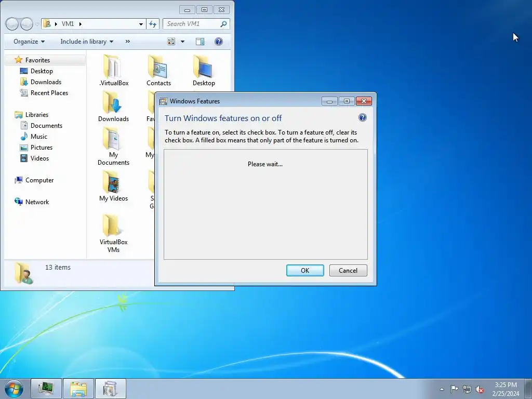Open the Organize menu

tap(29, 42)
